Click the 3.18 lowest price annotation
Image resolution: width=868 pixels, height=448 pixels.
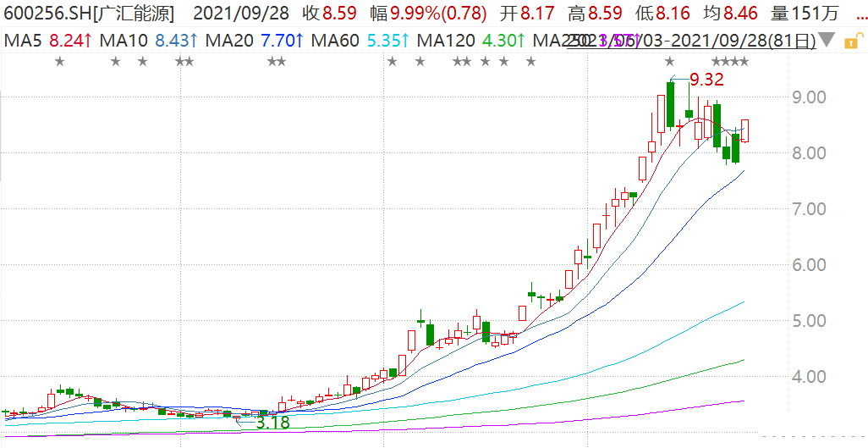(x=272, y=421)
